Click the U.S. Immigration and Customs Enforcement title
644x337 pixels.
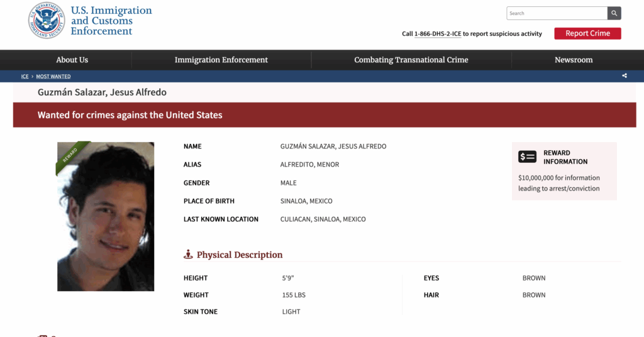point(111,21)
